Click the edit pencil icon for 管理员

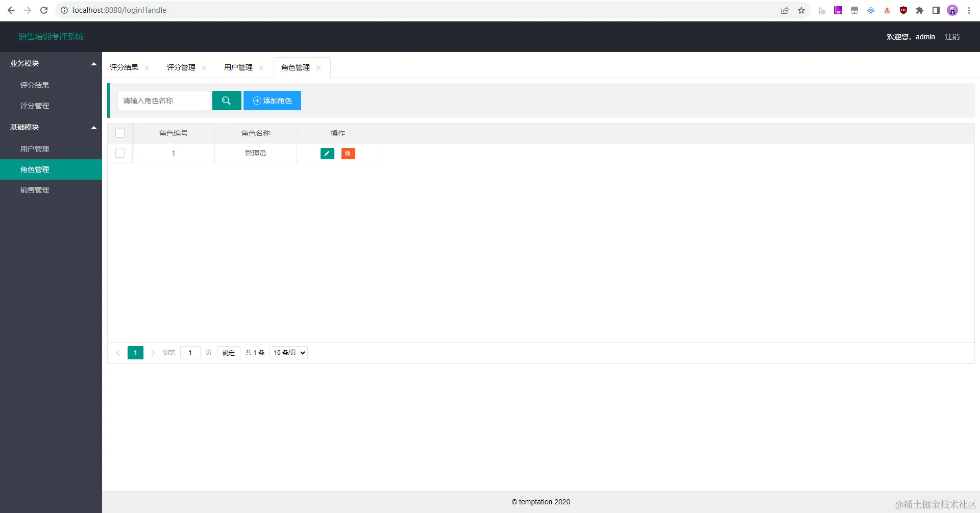click(327, 154)
